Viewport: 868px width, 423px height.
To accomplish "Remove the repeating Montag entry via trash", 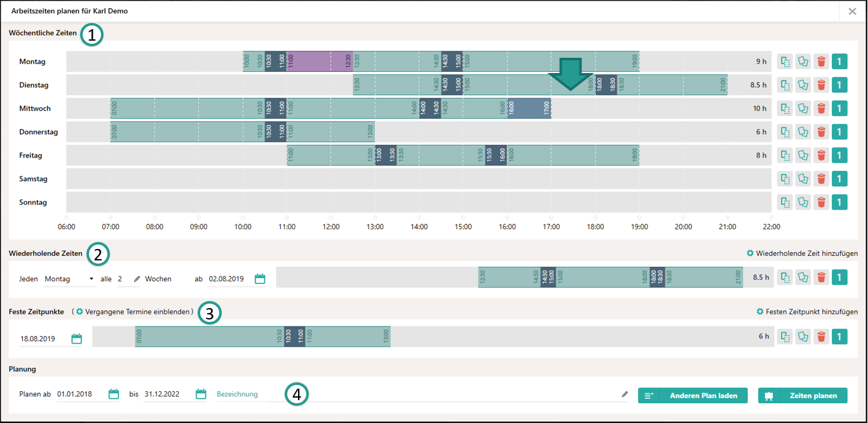I will [821, 277].
